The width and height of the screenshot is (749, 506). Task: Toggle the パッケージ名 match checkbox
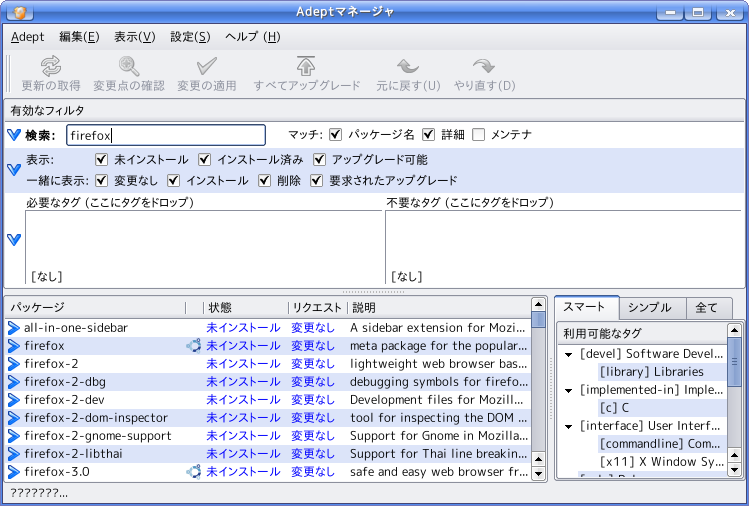coord(336,135)
